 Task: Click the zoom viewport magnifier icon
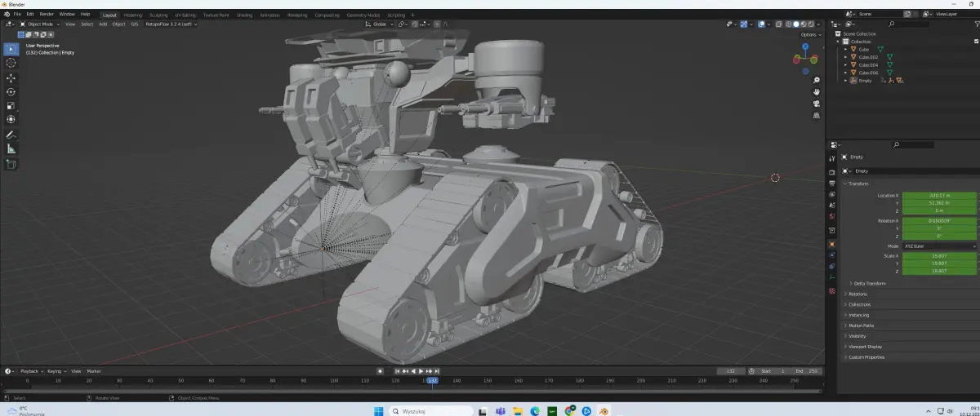(x=817, y=80)
